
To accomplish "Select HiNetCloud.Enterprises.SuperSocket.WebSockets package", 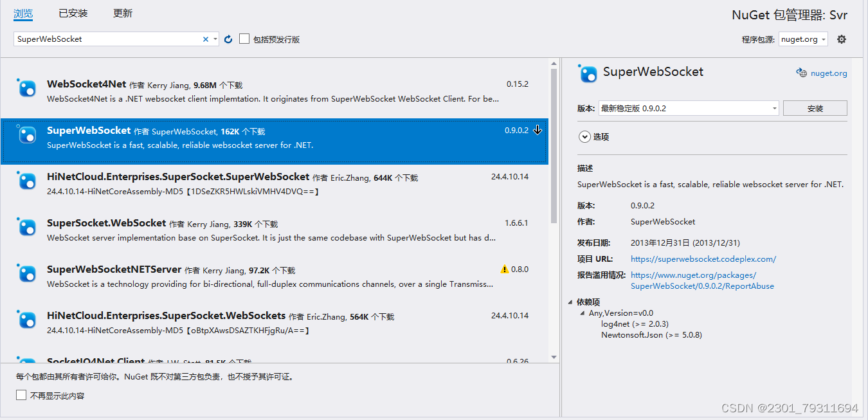I will pos(166,316).
